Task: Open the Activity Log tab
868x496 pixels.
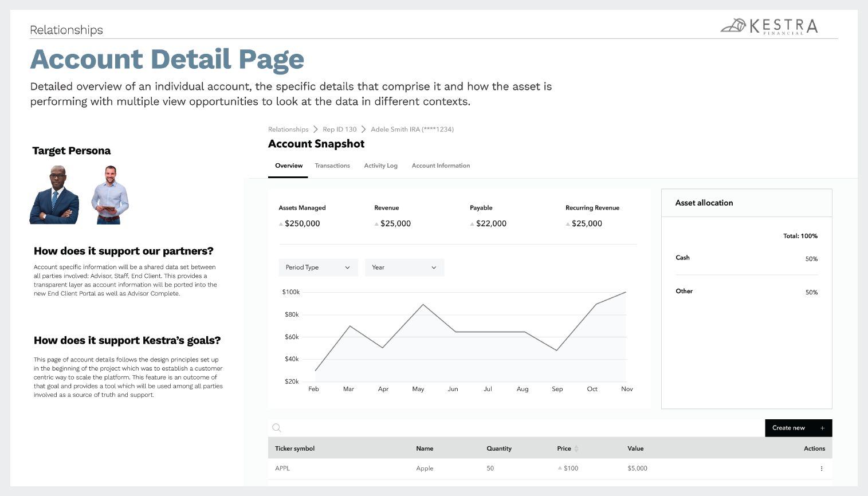Action: 380,166
